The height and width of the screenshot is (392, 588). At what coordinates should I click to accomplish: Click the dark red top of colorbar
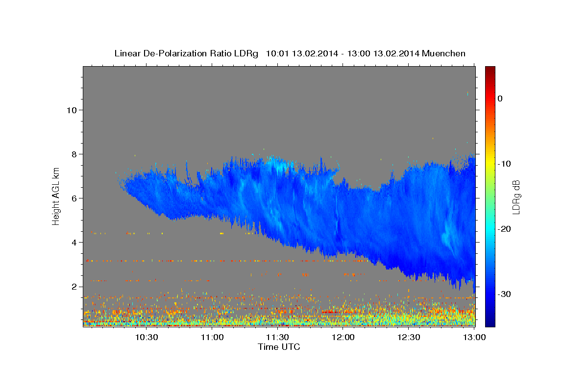[490, 70]
